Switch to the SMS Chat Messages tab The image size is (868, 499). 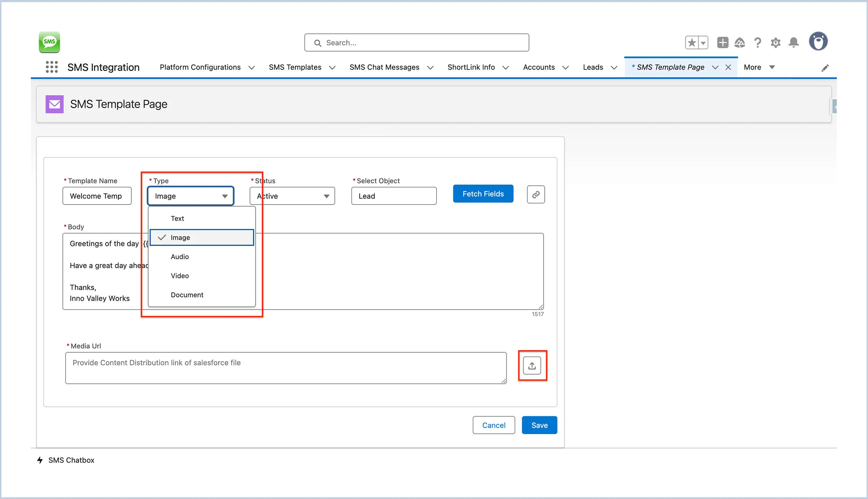(x=384, y=67)
